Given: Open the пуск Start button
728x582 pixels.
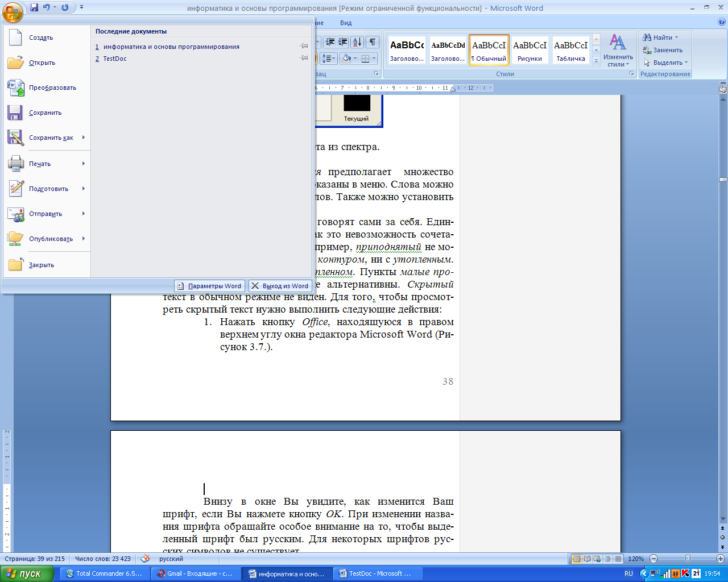Looking at the screenshot, I should (27, 573).
